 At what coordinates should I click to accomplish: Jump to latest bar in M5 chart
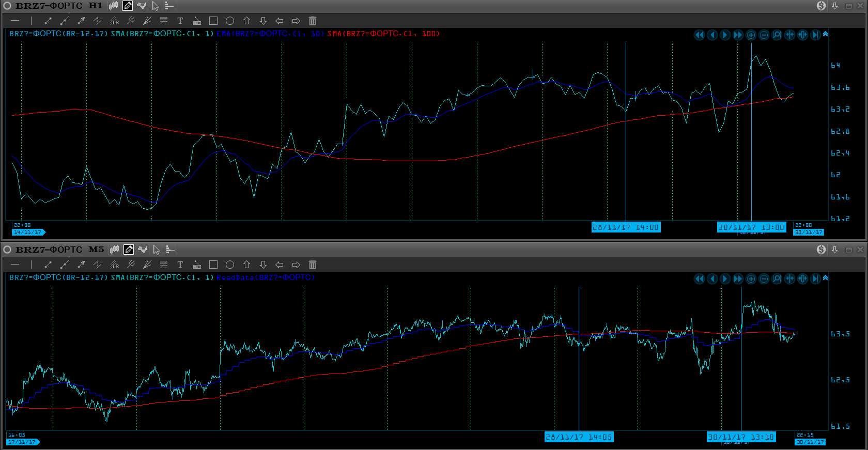pos(815,279)
